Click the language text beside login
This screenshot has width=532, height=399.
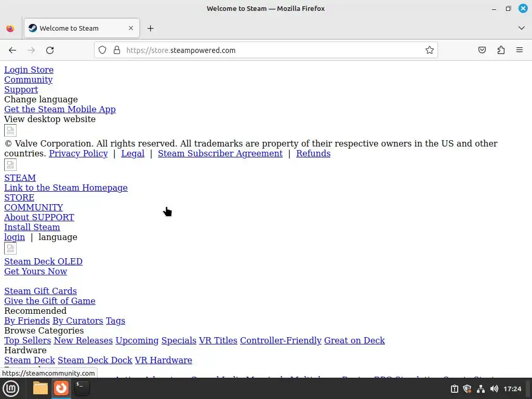58,237
